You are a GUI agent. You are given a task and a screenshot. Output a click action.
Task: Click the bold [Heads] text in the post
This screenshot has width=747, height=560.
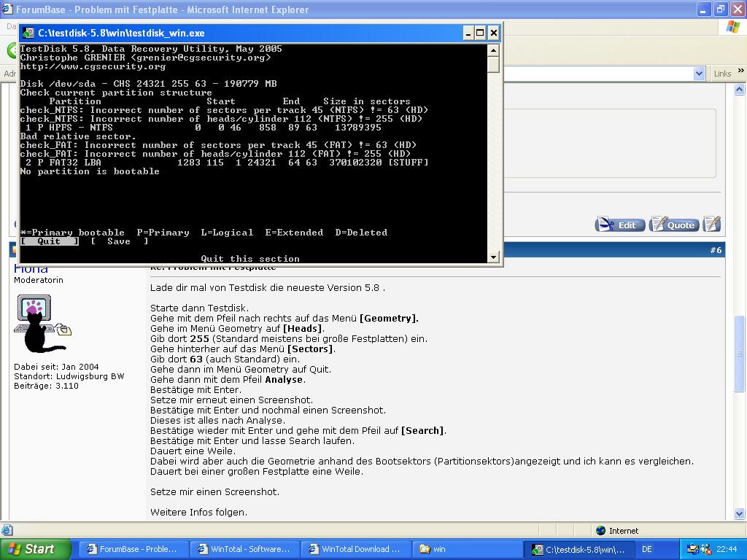click(303, 329)
